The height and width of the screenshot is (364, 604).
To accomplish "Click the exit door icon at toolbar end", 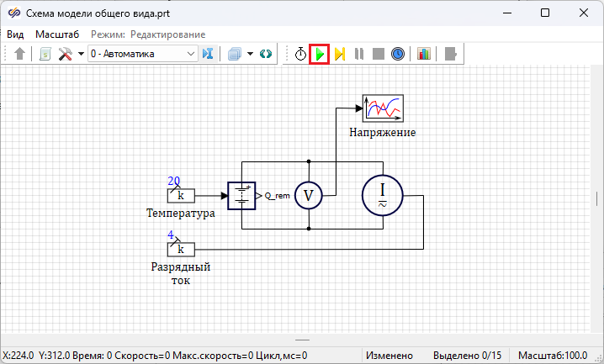I will click(451, 54).
